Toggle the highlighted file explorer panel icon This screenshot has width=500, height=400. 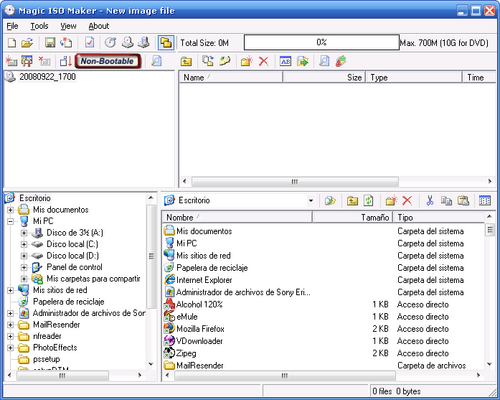coord(166,43)
